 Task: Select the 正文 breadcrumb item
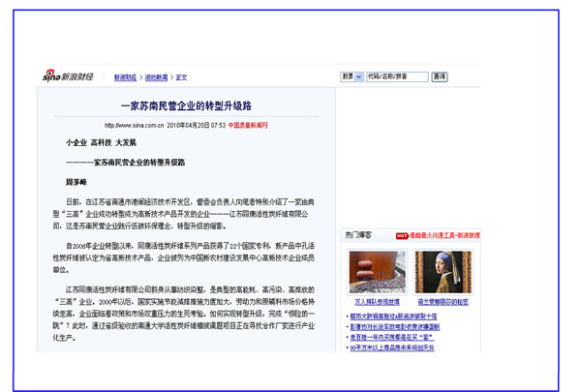pos(181,77)
